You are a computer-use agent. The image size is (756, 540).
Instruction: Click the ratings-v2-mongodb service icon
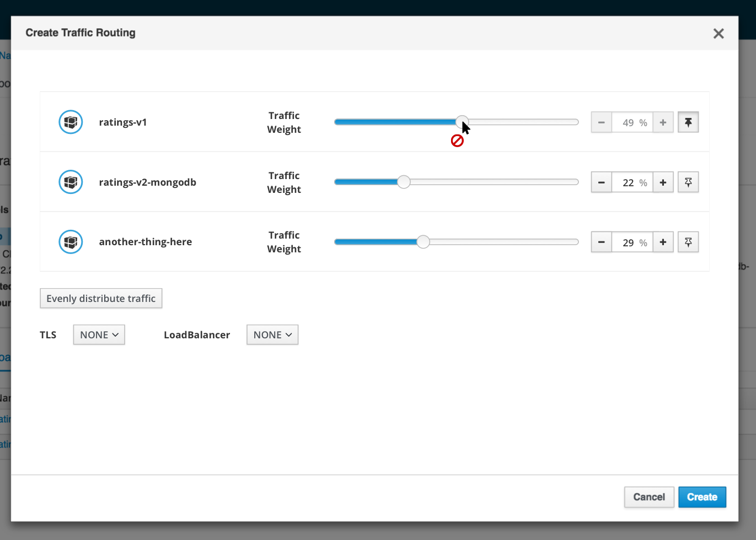pos(71,182)
